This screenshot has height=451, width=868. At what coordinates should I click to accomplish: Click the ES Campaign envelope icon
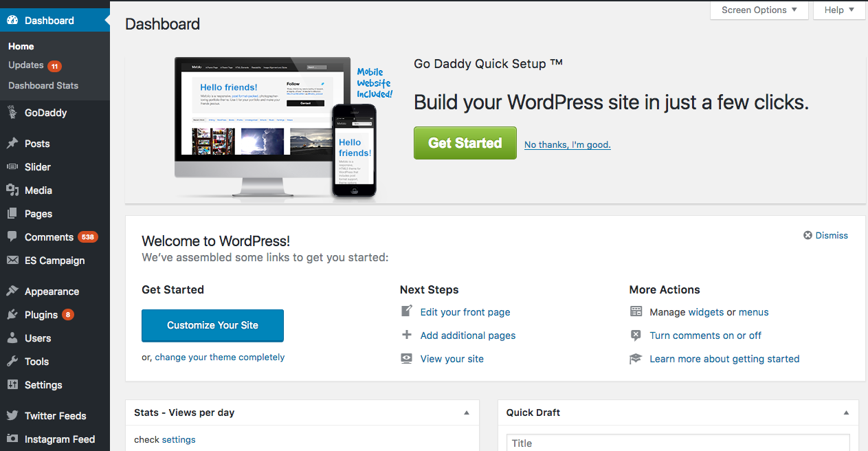tap(12, 261)
